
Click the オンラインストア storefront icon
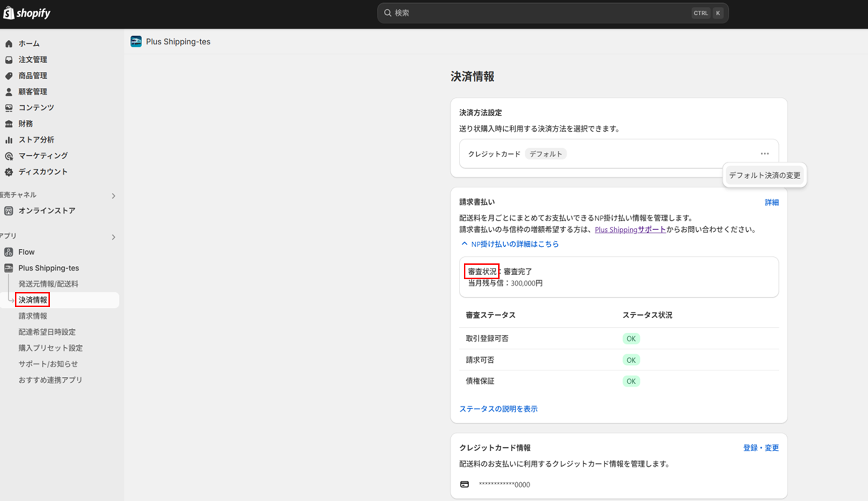(x=9, y=211)
